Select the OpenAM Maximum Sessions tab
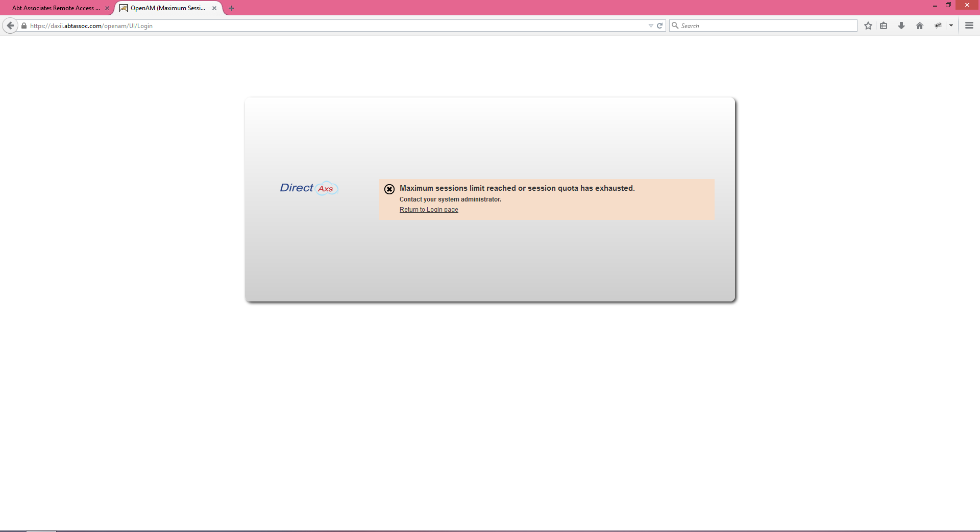 (x=167, y=8)
